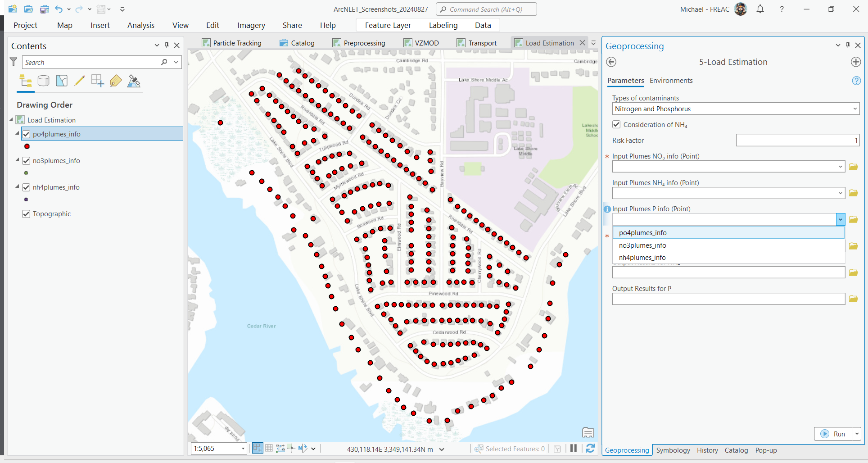The image size is (868, 463).
Task: List layers by snapping
Action: [x=98, y=81]
